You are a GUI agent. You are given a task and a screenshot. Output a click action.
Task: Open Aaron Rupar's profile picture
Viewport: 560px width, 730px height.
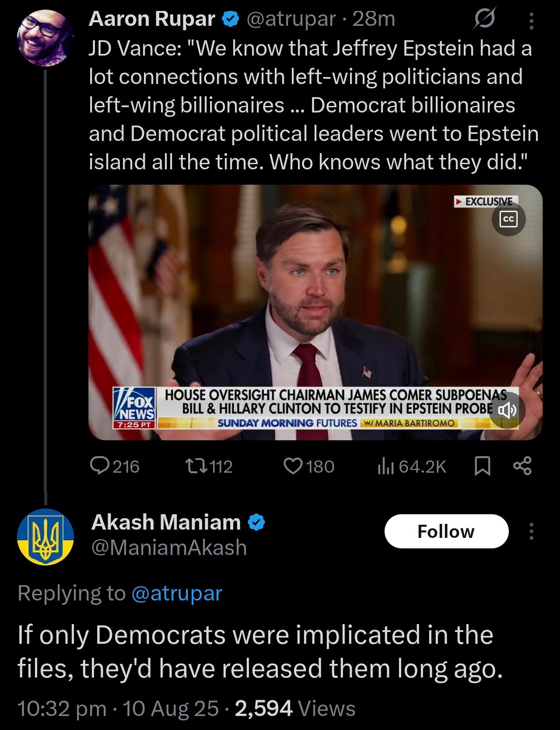45,38
